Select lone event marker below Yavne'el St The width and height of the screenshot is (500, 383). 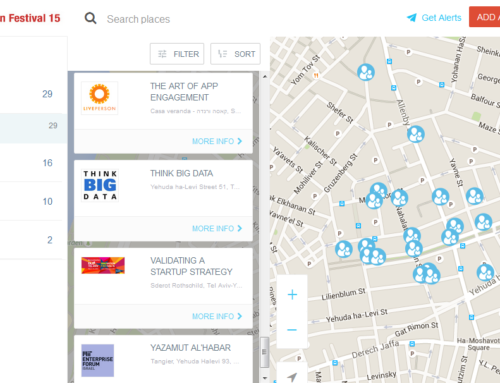344,249
